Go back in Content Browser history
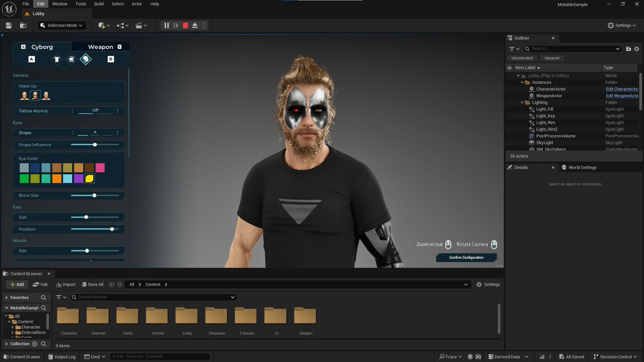Screen dimensions: 644x362 click(112, 284)
